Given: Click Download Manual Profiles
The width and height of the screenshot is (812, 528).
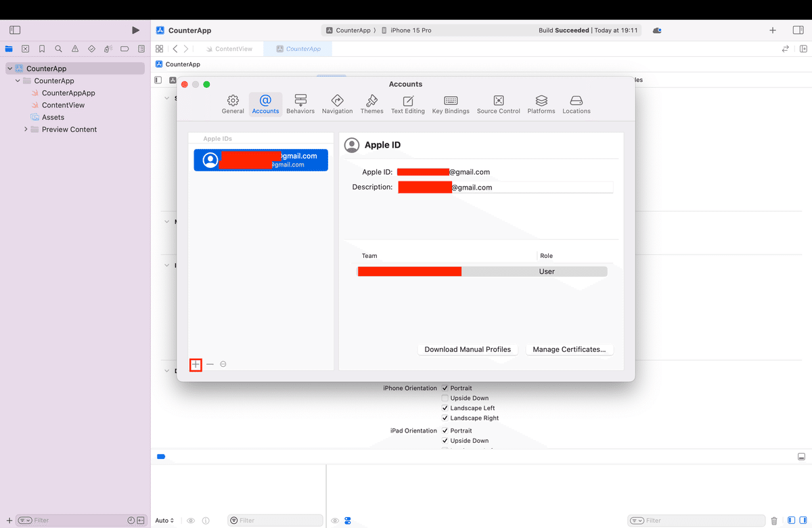Looking at the screenshot, I should (x=468, y=349).
